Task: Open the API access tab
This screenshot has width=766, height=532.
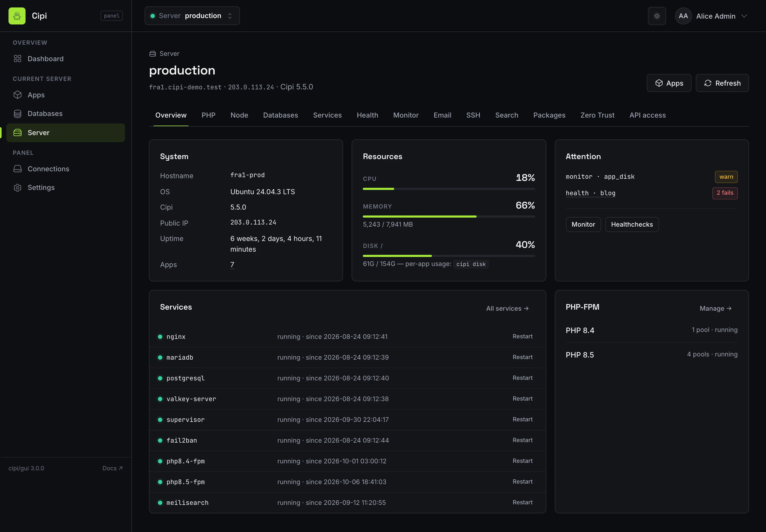Action: pos(647,115)
